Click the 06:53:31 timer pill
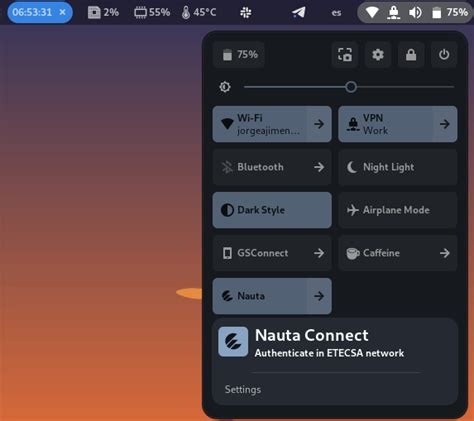Screen dimensions: 474x421 (x=40, y=12)
